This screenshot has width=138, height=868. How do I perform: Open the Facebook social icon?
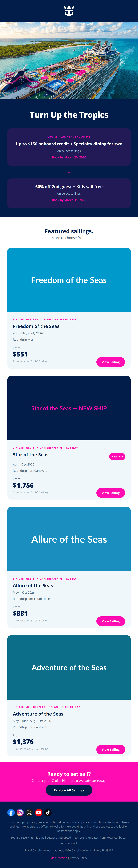(x=11, y=812)
